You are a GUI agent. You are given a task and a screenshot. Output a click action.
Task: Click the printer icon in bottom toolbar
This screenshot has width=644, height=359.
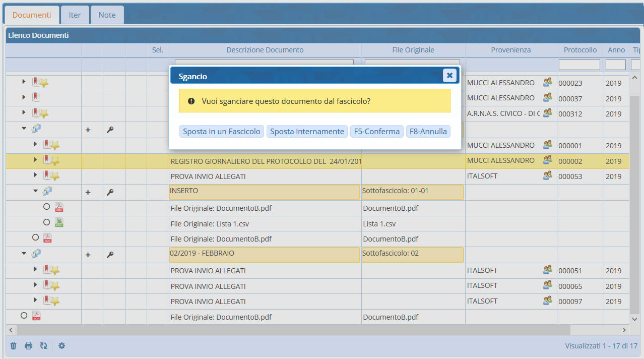click(x=29, y=346)
